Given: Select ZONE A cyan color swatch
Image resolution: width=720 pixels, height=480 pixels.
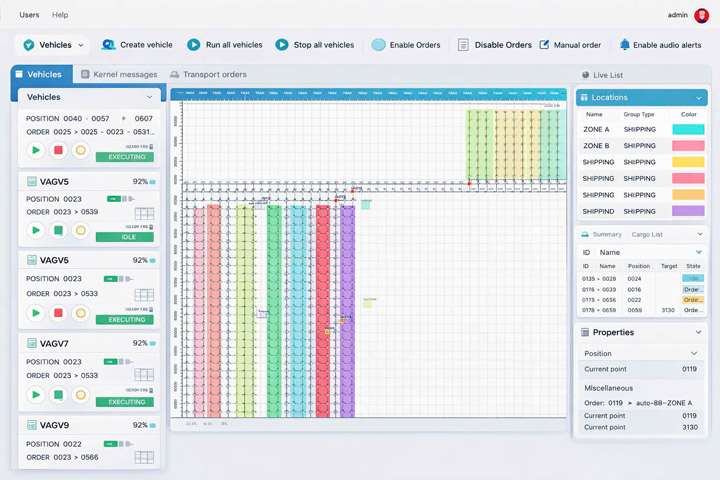Looking at the screenshot, I should 688,130.
